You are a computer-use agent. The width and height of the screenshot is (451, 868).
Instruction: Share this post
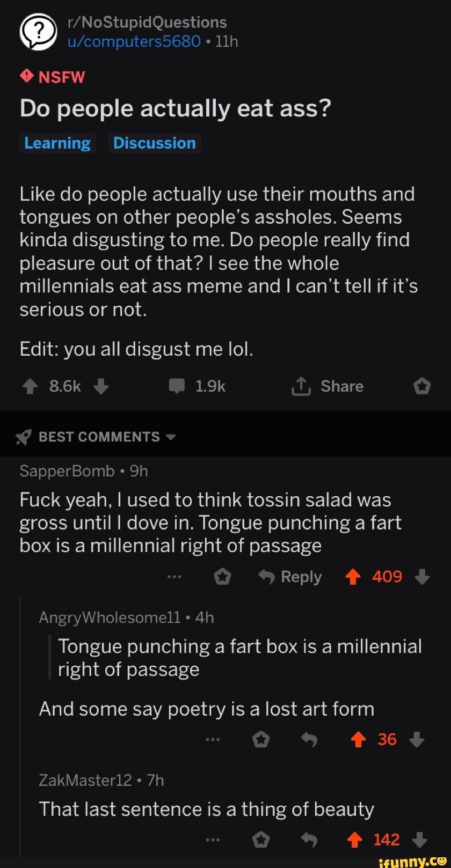(328, 387)
